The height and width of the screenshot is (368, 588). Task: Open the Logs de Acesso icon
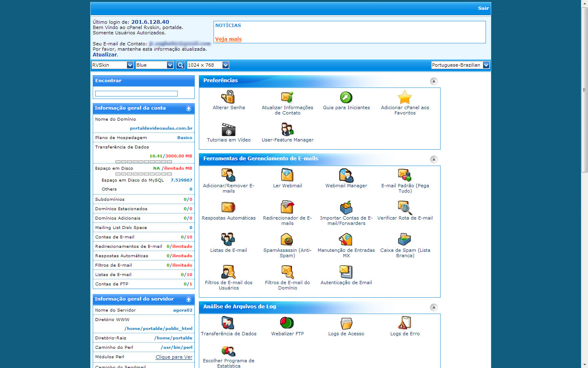[346, 323]
